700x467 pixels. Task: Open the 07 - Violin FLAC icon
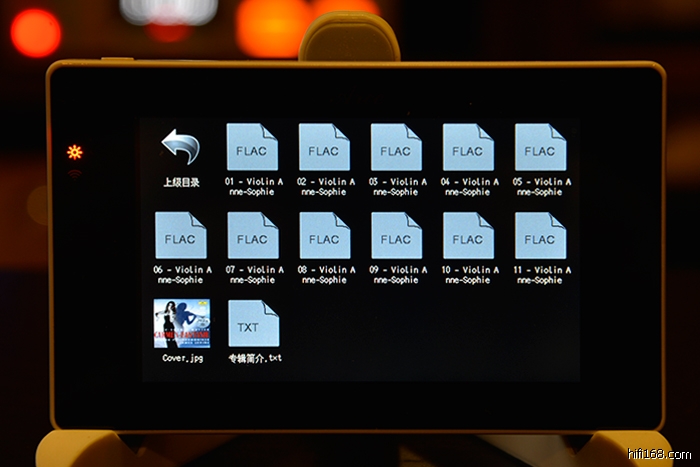pyautogui.click(x=252, y=236)
